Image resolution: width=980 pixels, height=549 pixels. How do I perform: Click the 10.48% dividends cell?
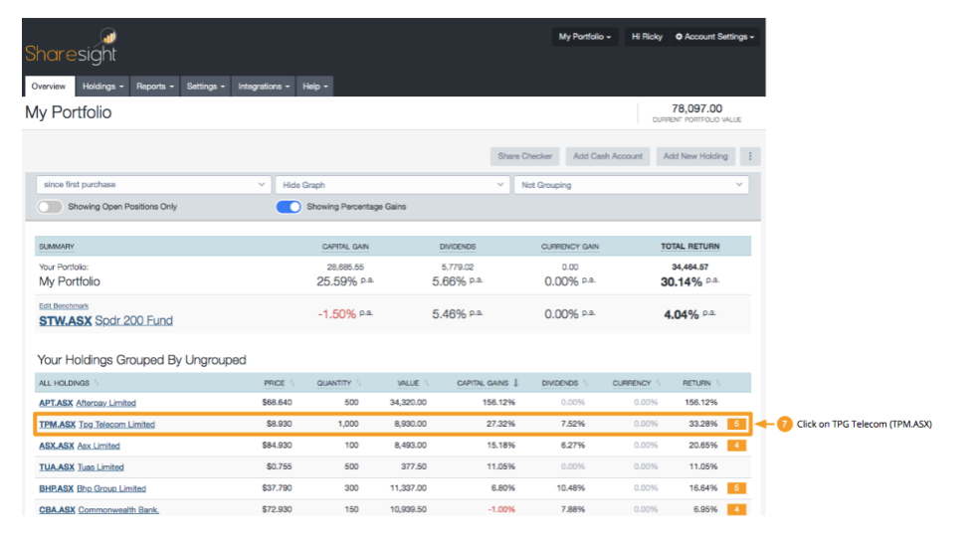click(x=571, y=487)
